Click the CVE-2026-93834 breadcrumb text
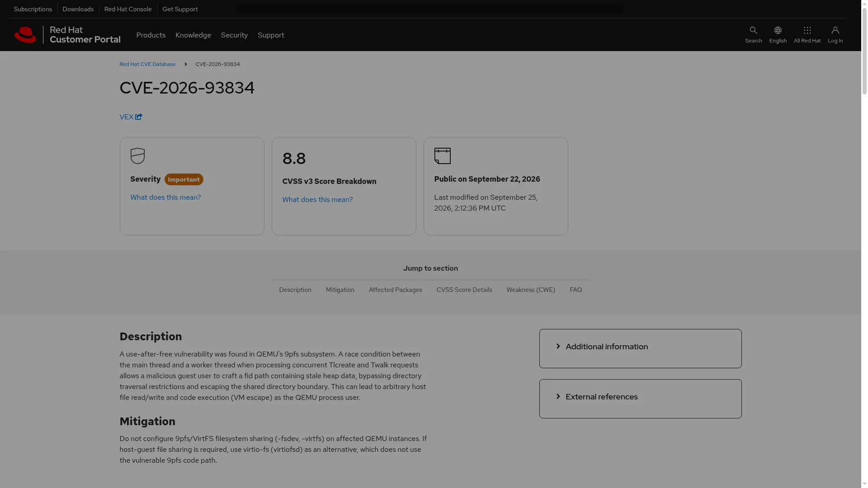 tap(217, 64)
